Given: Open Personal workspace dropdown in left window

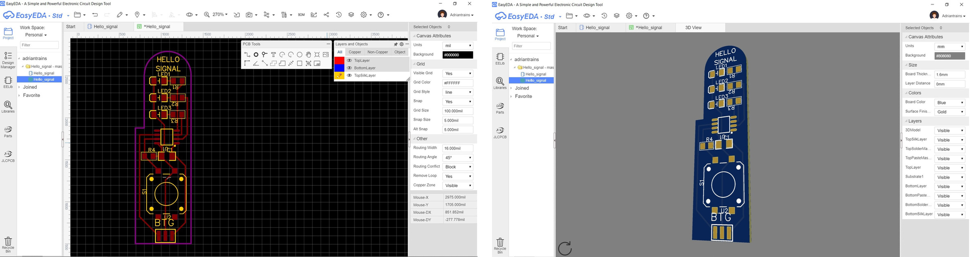Looking at the screenshot, I should click(x=36, y=35).
